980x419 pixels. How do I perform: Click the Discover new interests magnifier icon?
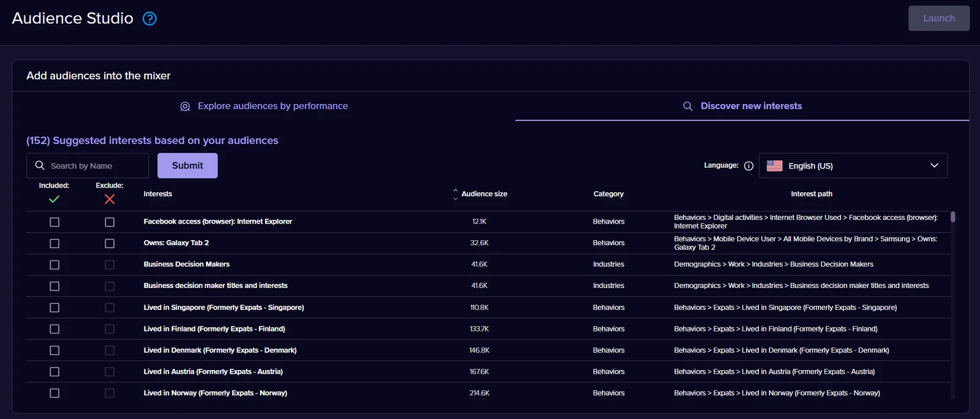pos(688,106)
